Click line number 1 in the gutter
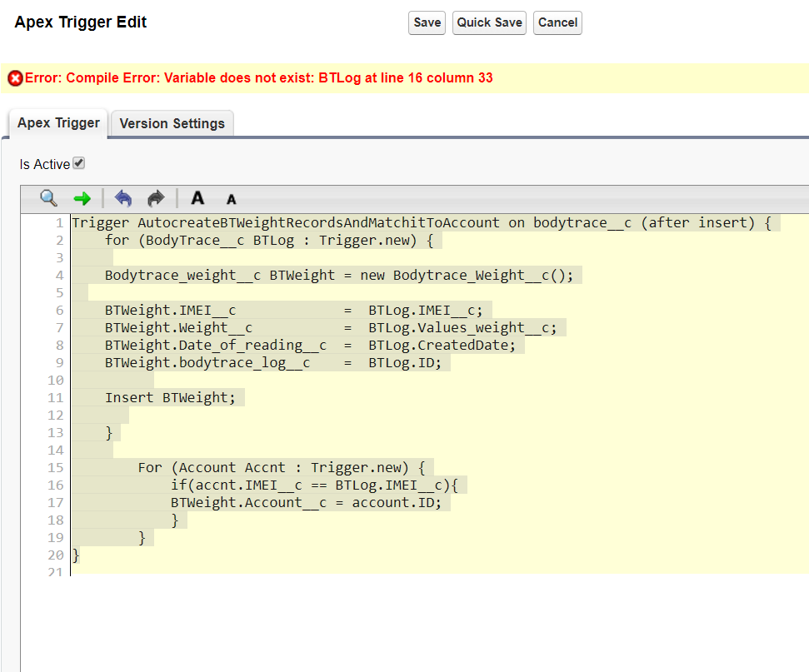Screen dimensions: 809x672 (x=58, y=223)
